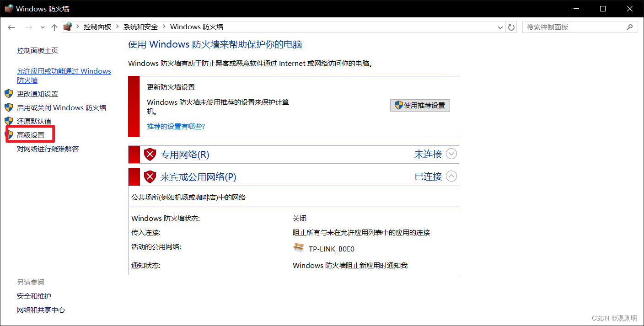Click 阻止所有与未在允许应用列表中的应用的连接 text
Screen dimensions: 644x326
[x=361, y=233]
